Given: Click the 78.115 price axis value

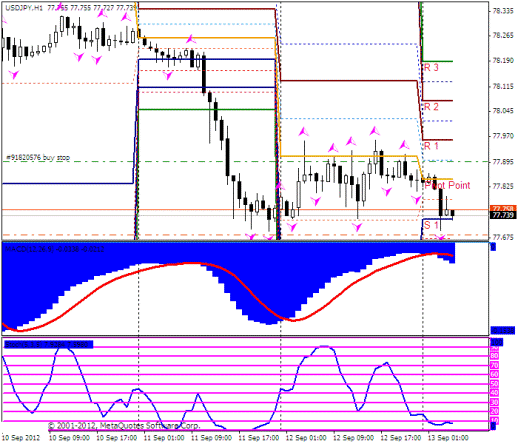Looking at the screenshot, I should pyautogui.click(x=502, y=86).
